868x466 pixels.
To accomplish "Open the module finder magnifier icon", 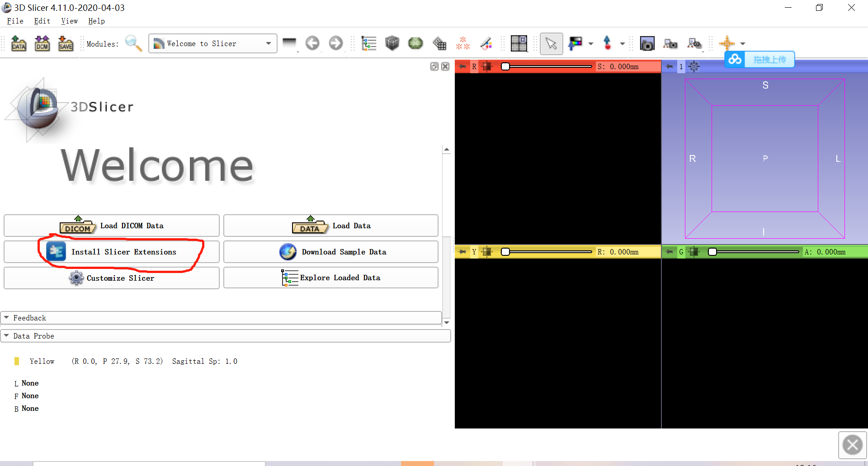I will click(x=133, y=43).
